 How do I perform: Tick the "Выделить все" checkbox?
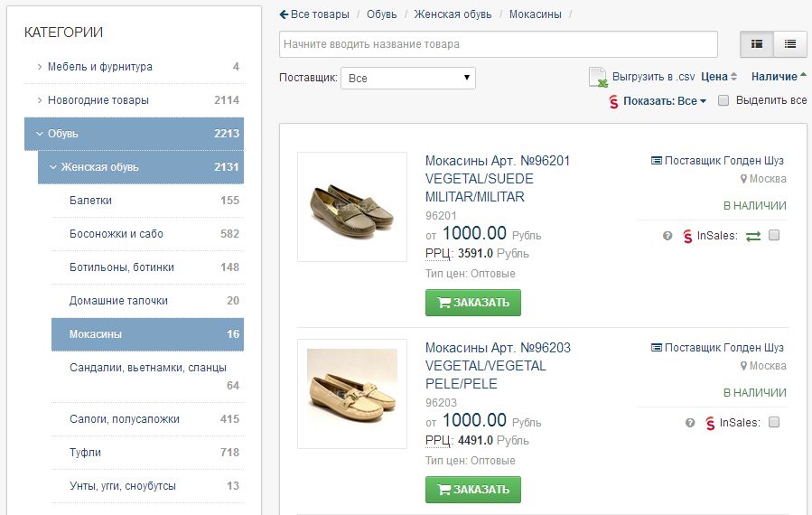(x=723, y=101)
